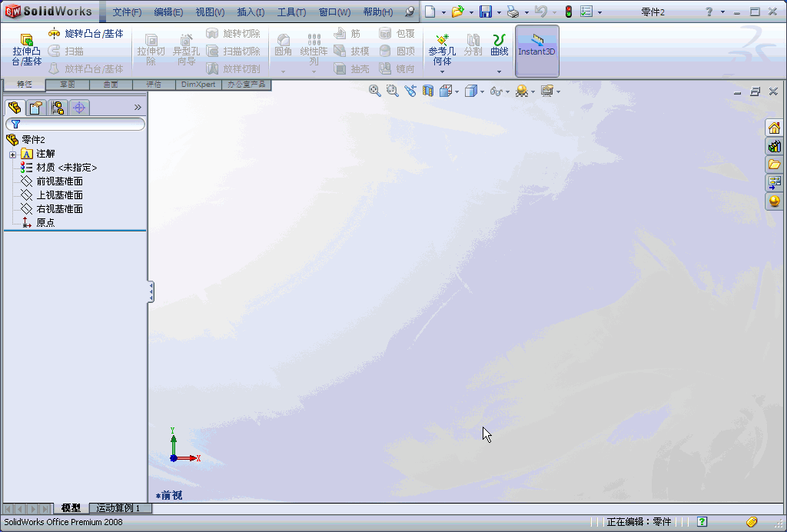This screenshot has width=787, height=532.
Task: Open the 编辑(E) menu
Action: pos(168,12)
